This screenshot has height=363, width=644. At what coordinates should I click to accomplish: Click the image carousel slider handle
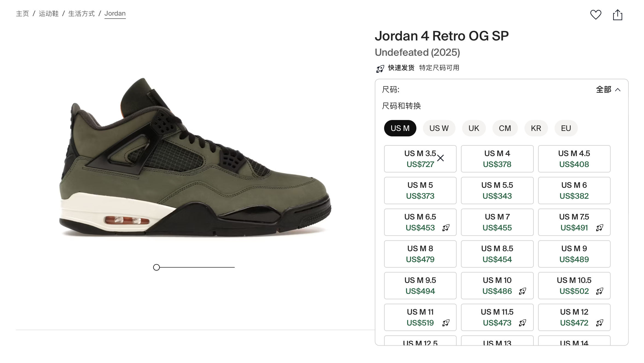[x=156, y=267]
